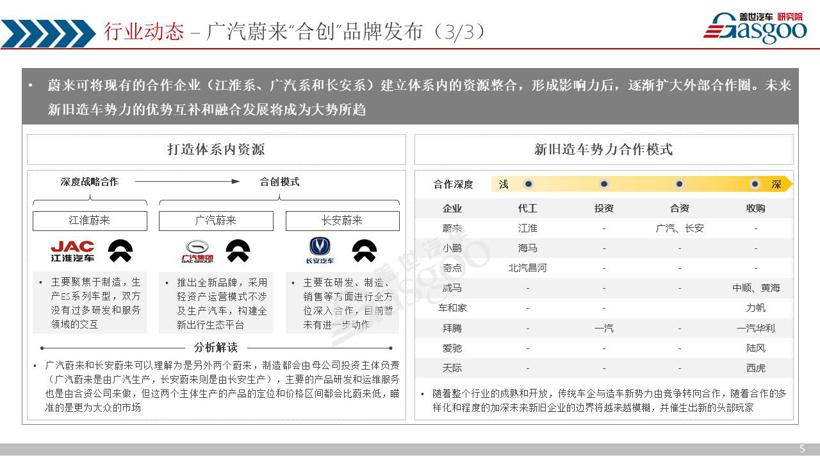Select the 长安蔚来 box
Screen dimensions: 820x461
coord(343,221)
